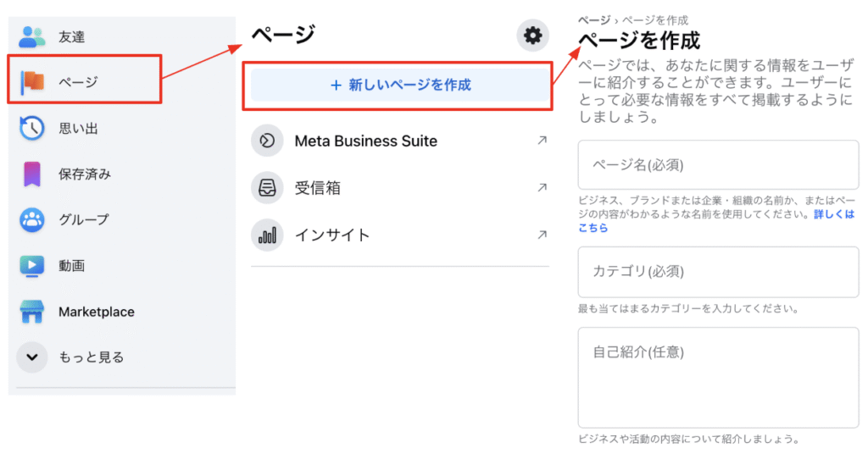Open the 友達 friends icon
The image size is (868, 470).
pos(31,37)
